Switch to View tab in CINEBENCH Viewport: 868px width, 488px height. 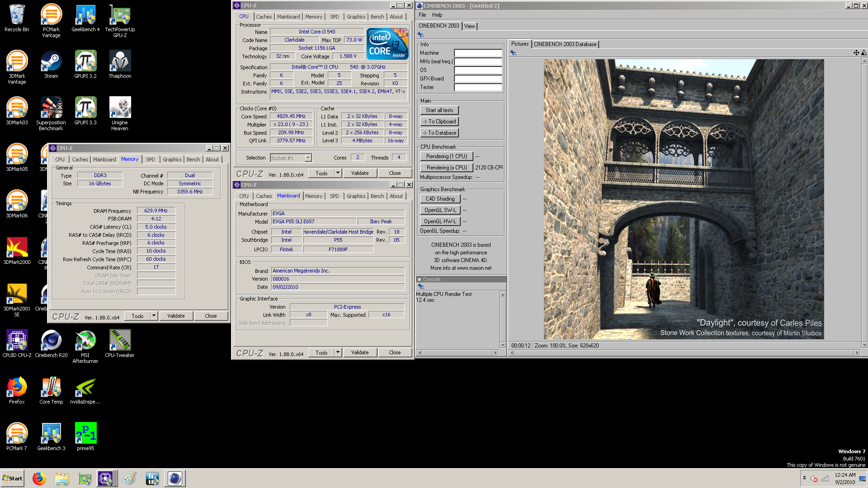point(470,26)
